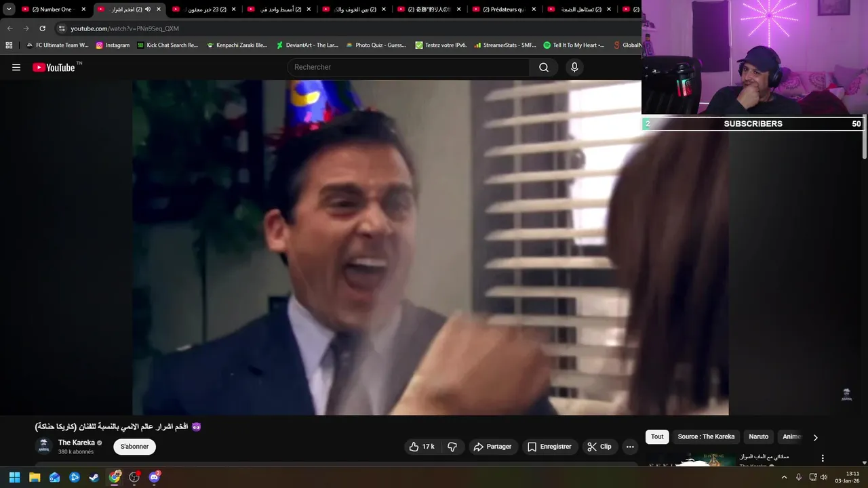Open the YouTube hamburger guide menu

pos(16,67)
